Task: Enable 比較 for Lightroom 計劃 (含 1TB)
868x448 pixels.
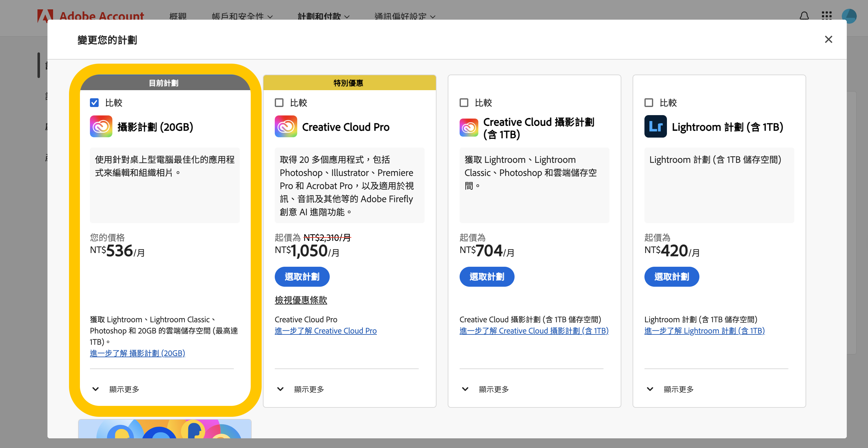Action: [649, 102]
